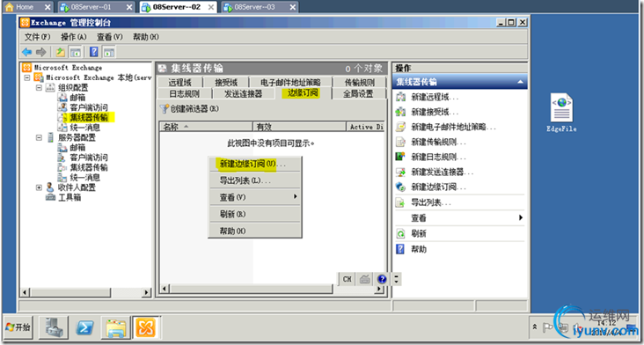Sort by 有效 column header
644x345 pixels.
pyautogui.click(x=299, y=127)
